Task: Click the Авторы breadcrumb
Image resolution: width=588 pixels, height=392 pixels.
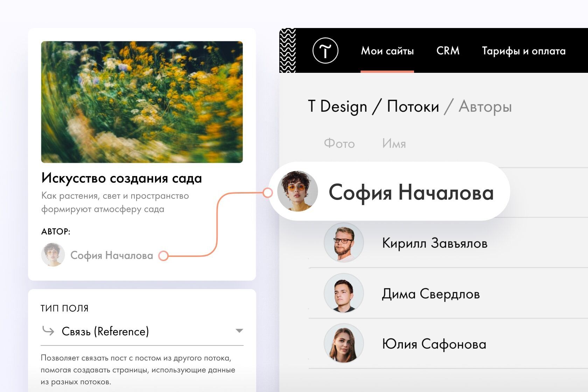Action: [485, 107]
